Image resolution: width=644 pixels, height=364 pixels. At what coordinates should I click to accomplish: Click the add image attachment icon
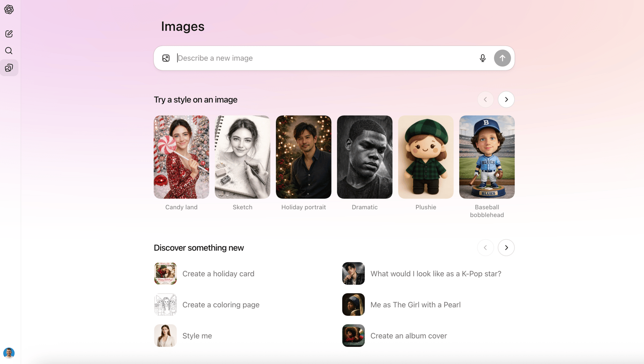(166, 58)
